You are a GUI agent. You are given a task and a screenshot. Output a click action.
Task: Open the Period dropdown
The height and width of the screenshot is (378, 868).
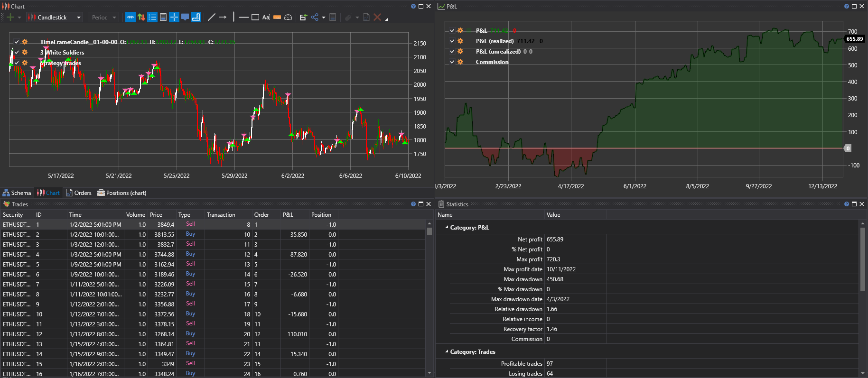(104, 17)
